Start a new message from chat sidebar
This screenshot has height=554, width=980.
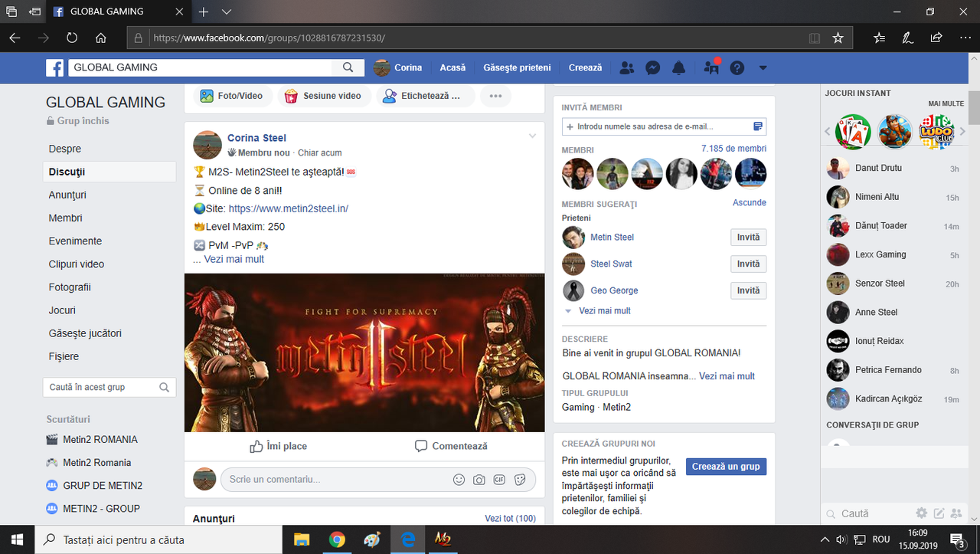(x=939, y=513)
